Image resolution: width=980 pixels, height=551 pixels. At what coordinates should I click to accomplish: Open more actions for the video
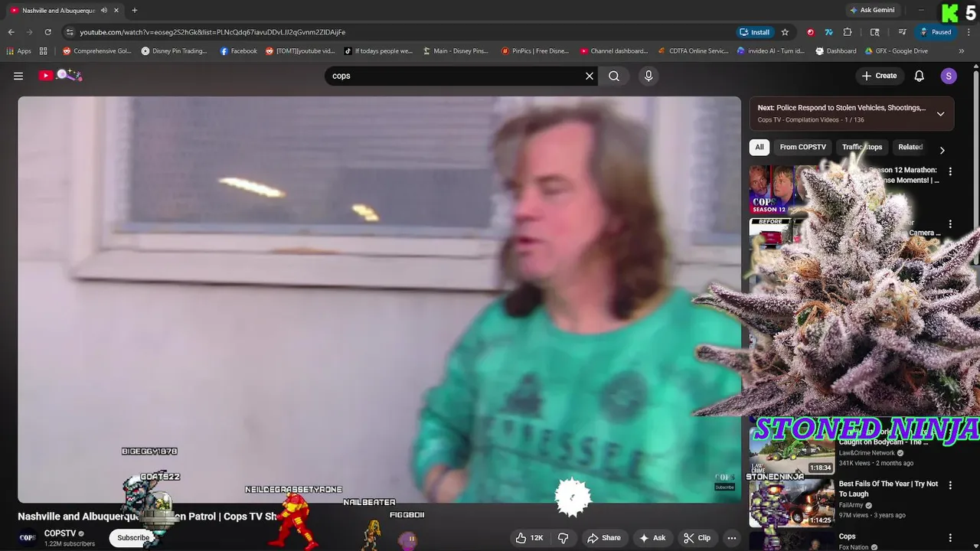[x=731, y=538]
